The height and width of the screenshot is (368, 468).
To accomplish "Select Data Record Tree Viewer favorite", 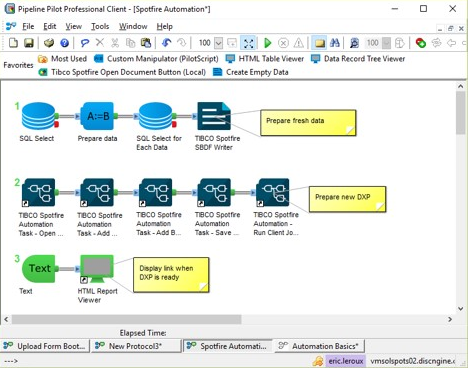I will click(358, 59).
